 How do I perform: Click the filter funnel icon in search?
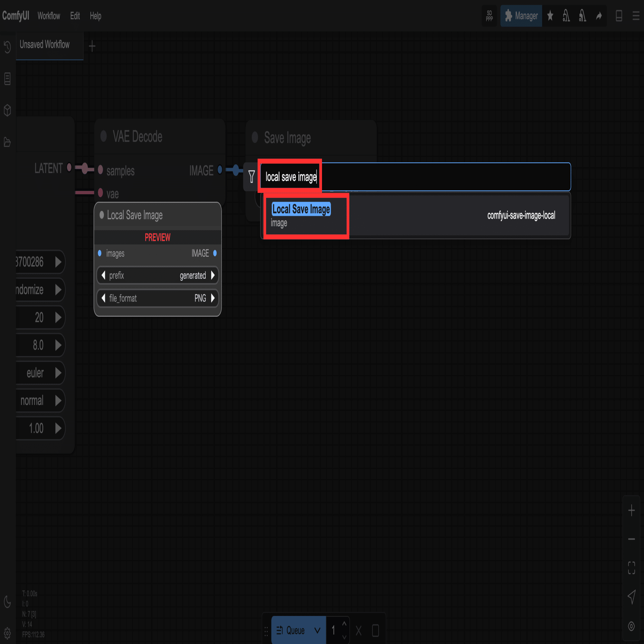pos(252,177)
